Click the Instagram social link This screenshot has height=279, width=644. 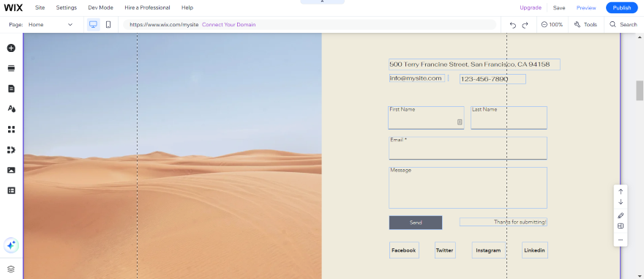[488, 250]
